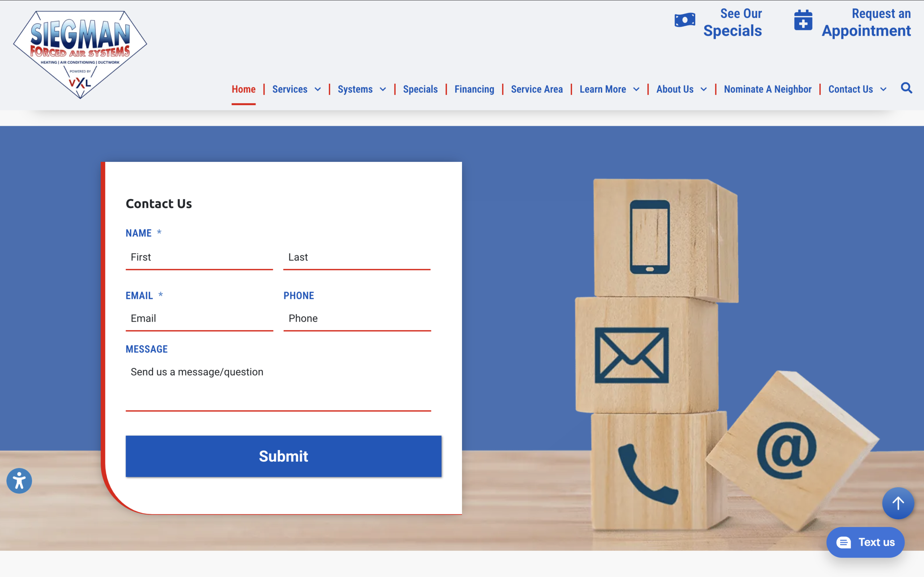Click the scroll-to-top arrow button
This screenshot has height=577, width=924.
coord(898,503)
